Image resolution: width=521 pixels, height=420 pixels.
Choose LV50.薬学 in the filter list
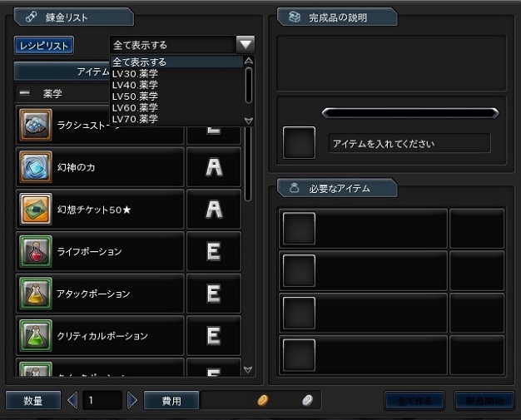coord(135,96)
